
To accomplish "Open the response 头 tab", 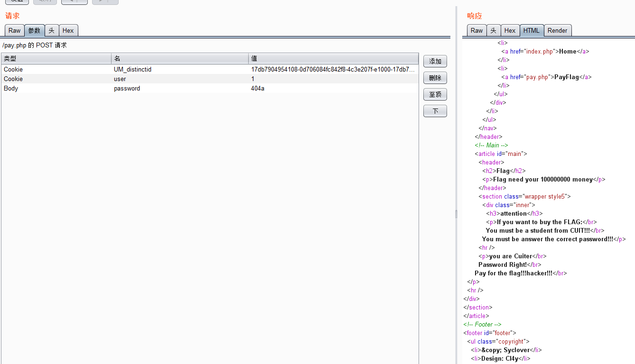I will [x=494, y=30].
